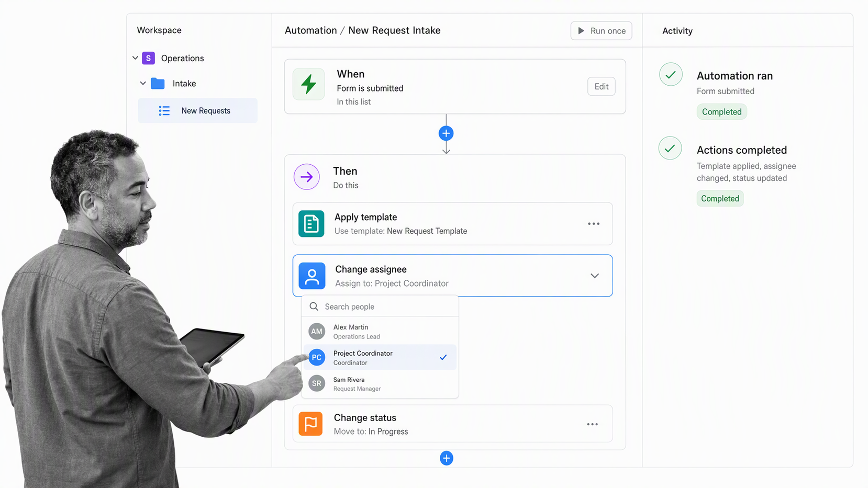Click the Workspace heading
This screenshot has height=488, width=868.
tap(159, 30)
